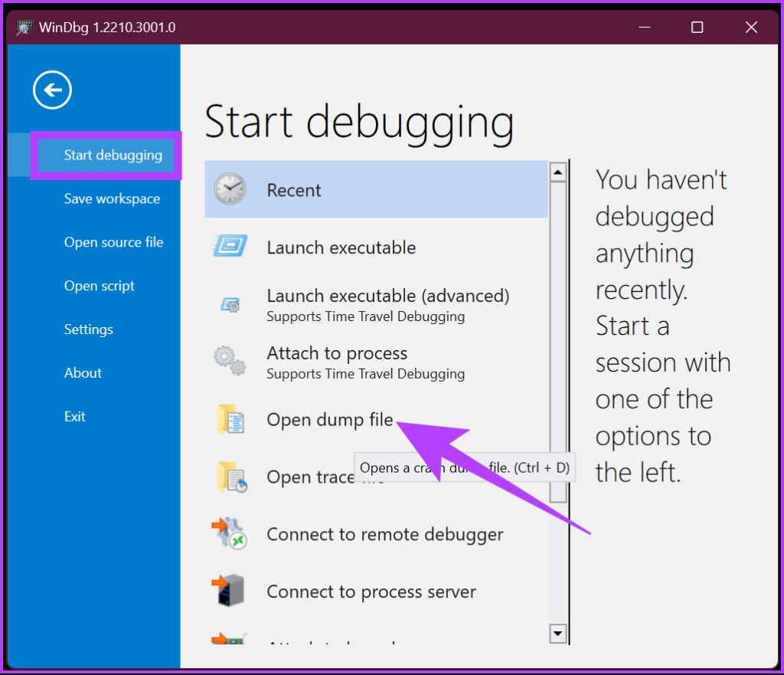Viewport: 784px width, 675px height.
Task: Click the vertical scrollbar thumb
Action: pyautogui.click(x=557, y=342)
